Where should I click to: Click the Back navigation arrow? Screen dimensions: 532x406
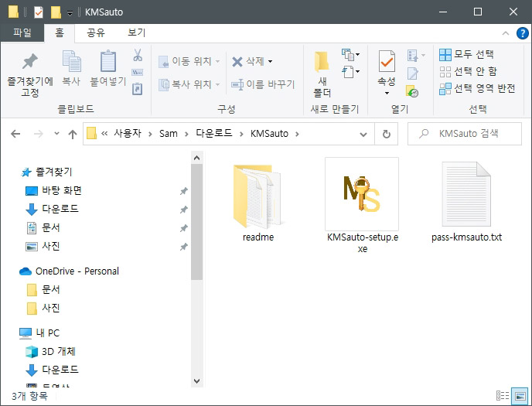tap(15, 134)
